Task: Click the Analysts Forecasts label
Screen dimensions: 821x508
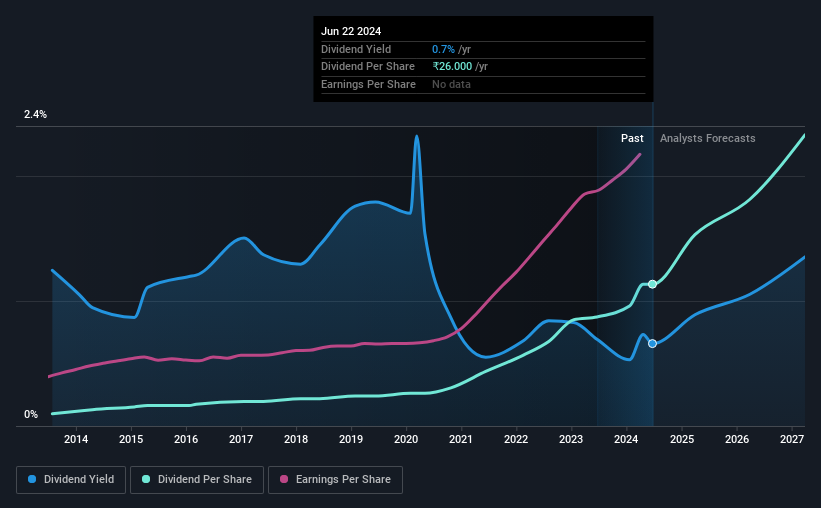Action: (707, 138)
